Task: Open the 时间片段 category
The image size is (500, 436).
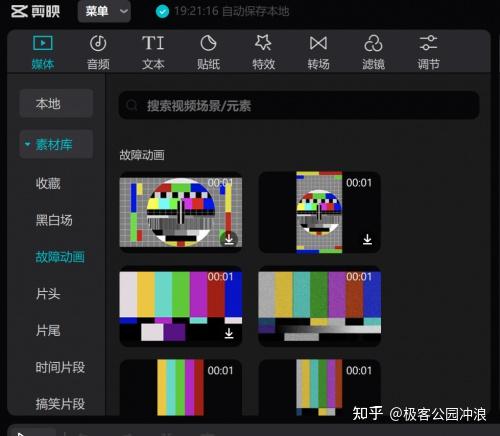Action: [60, 367]
